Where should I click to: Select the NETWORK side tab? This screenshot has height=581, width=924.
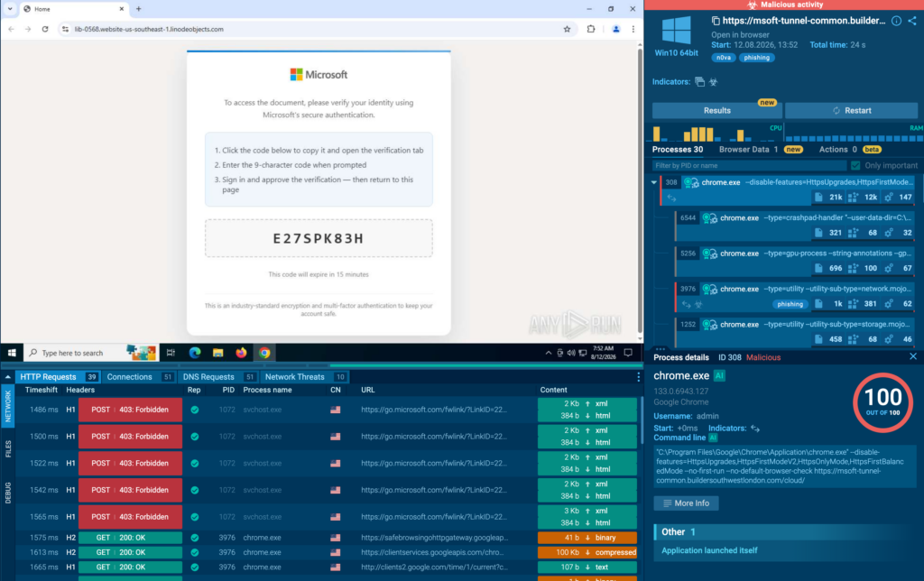pos(7,407)
